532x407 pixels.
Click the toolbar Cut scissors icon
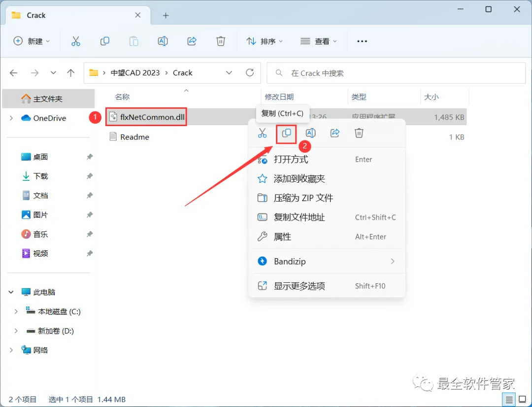[x=76, y=41]
